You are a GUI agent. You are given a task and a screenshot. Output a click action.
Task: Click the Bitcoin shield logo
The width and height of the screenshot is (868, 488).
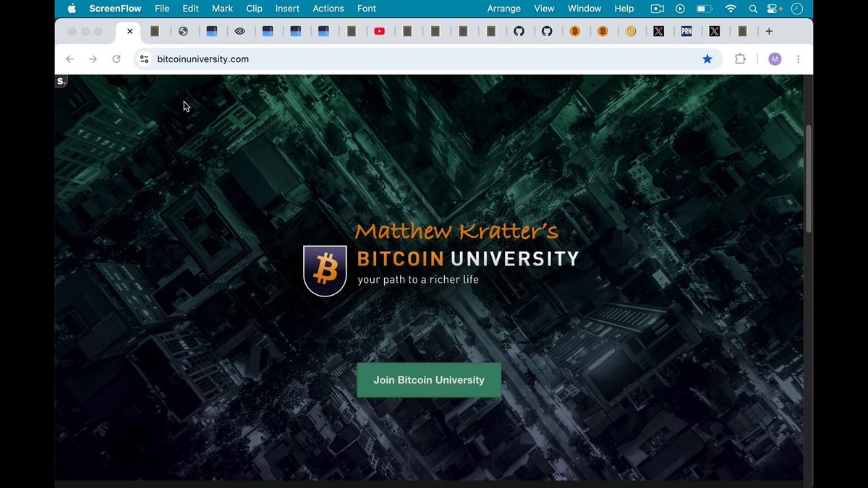(x=325, y=270)
